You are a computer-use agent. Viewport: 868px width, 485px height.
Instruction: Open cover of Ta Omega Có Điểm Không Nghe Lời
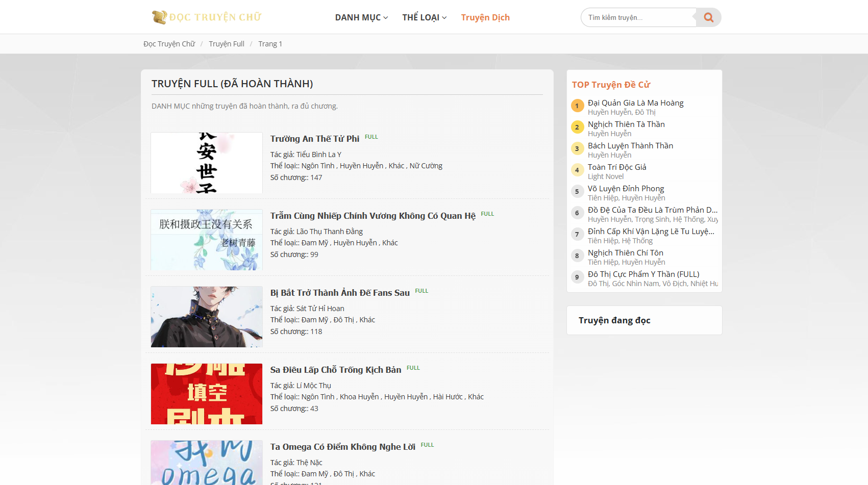pyautogui.click(x=207, y=463)
